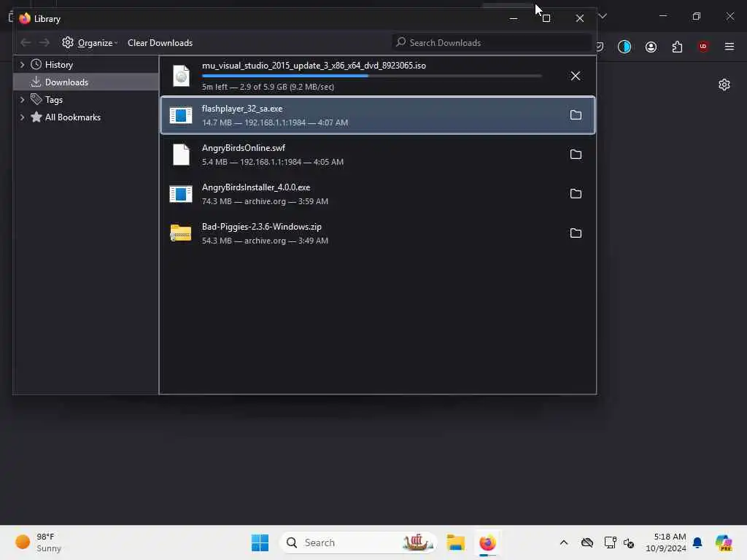Open the new tab settings gear in Firefox
747x560 pixels.
coord(724,85)
